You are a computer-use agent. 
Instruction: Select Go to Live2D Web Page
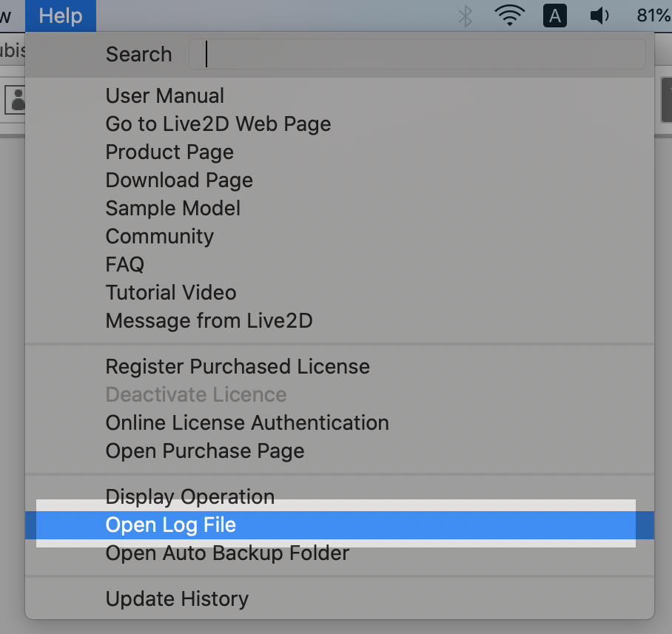[340, 124]
